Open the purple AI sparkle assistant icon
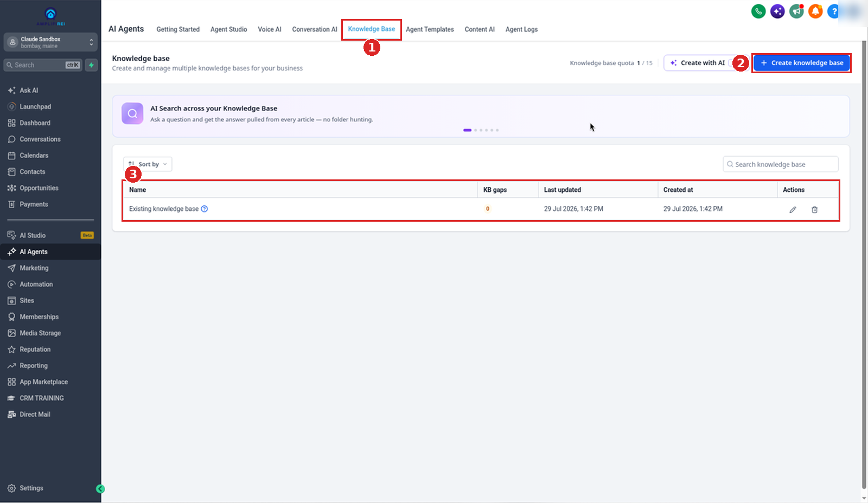The image size is (868, 503). [777, 11]
